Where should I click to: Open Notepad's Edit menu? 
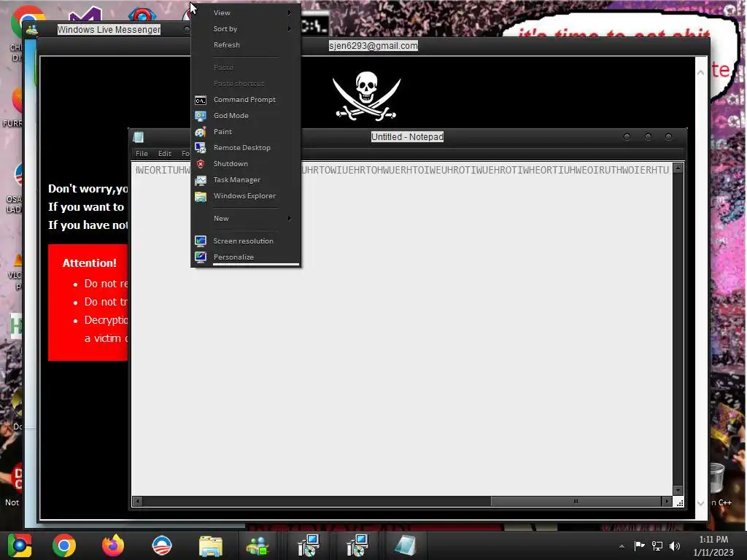165,154
